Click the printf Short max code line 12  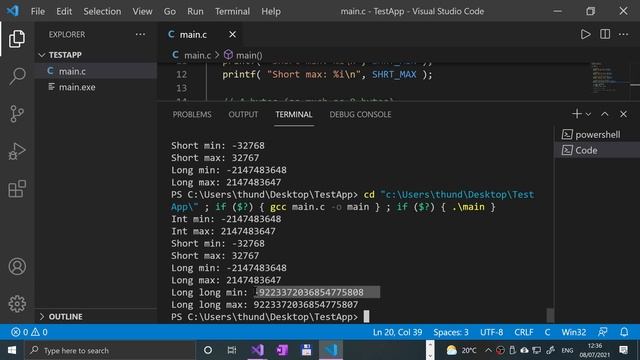(x=327, y=74)
